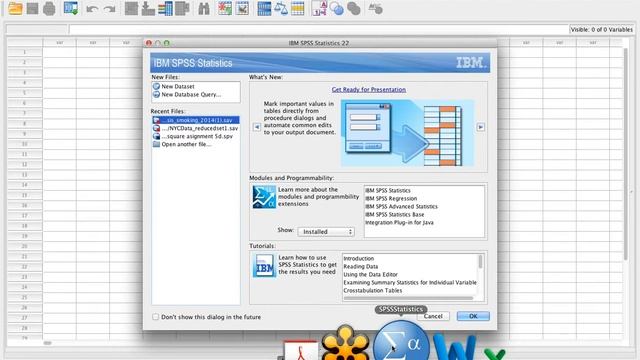The image size is (640, 360).
Task: Click tutorials list horizontal scrollbar
Action: (408, 298)
